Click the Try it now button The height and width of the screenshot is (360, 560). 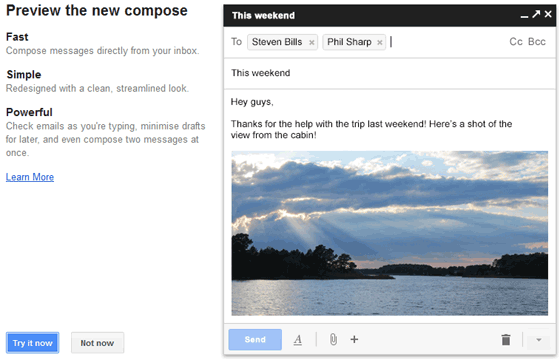coord(32,343)
